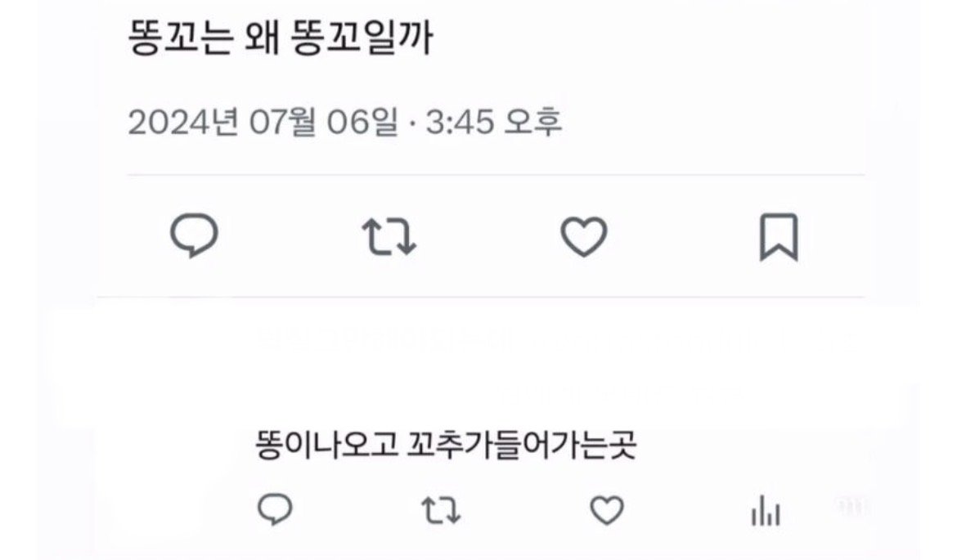Viewport: 957px width, 560px height.
Task: Open view analytics for the reply
Action: tap(765, 513)
